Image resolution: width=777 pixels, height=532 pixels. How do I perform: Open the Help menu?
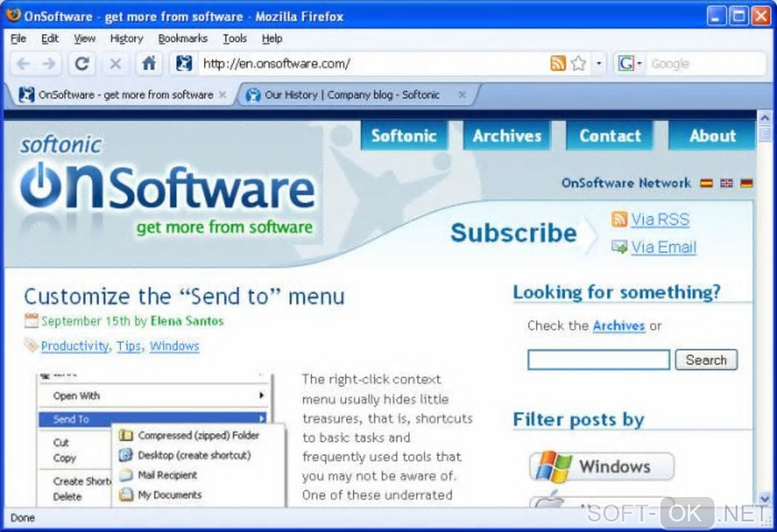271,39
